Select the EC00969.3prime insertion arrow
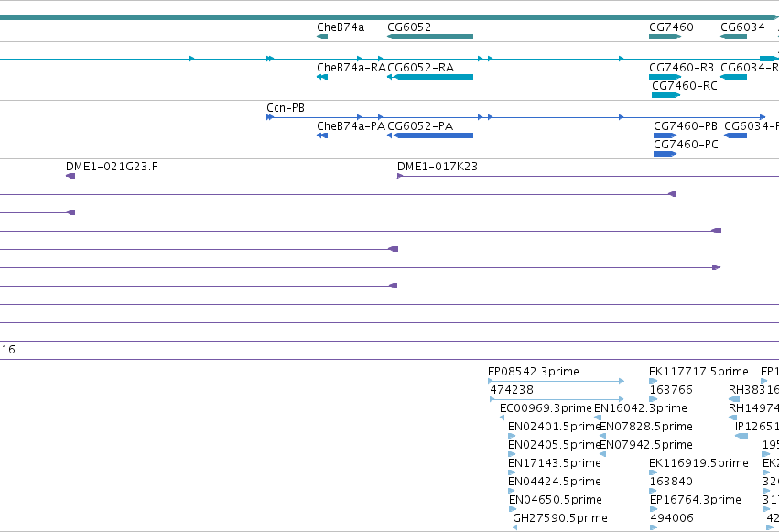This screenshot has height=532, width=779. click(502, 418)
